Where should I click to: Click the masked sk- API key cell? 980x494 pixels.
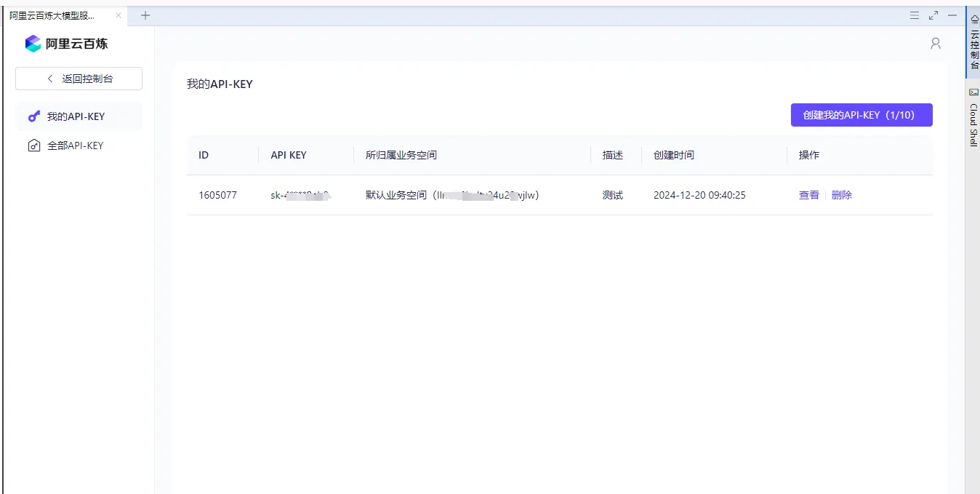tap(300, 195)
